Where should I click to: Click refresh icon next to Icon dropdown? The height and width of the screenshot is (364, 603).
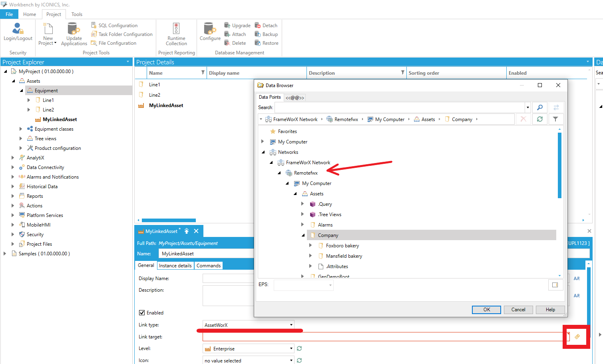pos(299,360)
